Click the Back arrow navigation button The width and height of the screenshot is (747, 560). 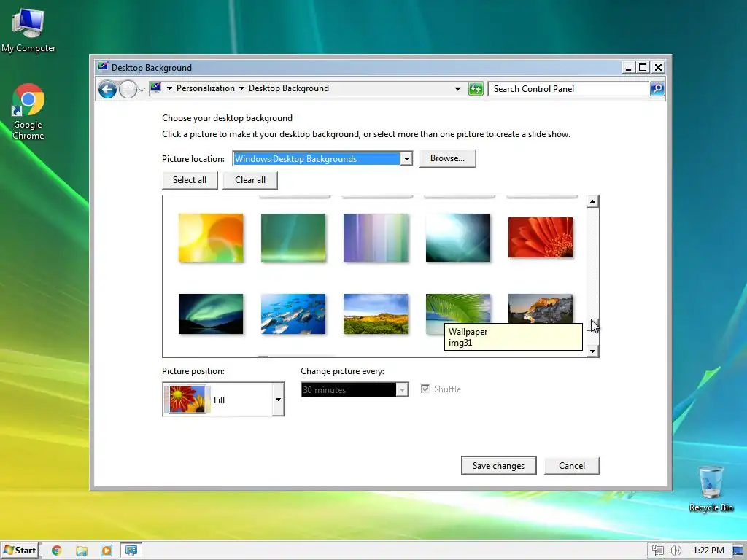coord(107,89)
